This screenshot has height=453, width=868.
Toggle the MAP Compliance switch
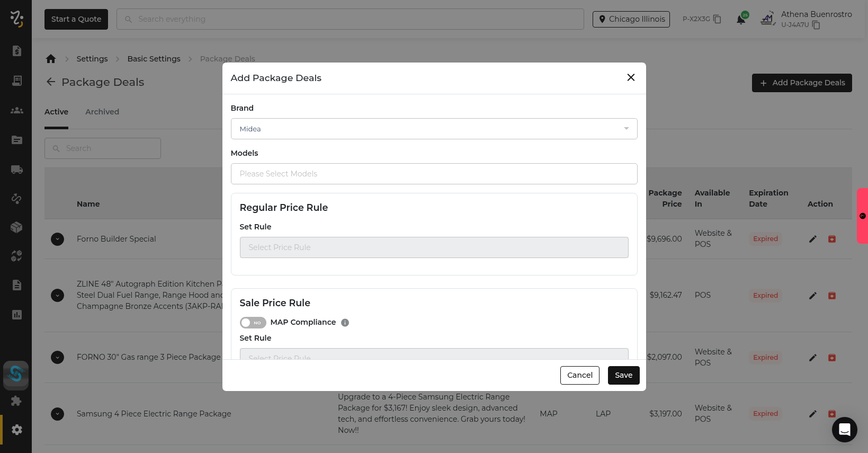[253, 323]
